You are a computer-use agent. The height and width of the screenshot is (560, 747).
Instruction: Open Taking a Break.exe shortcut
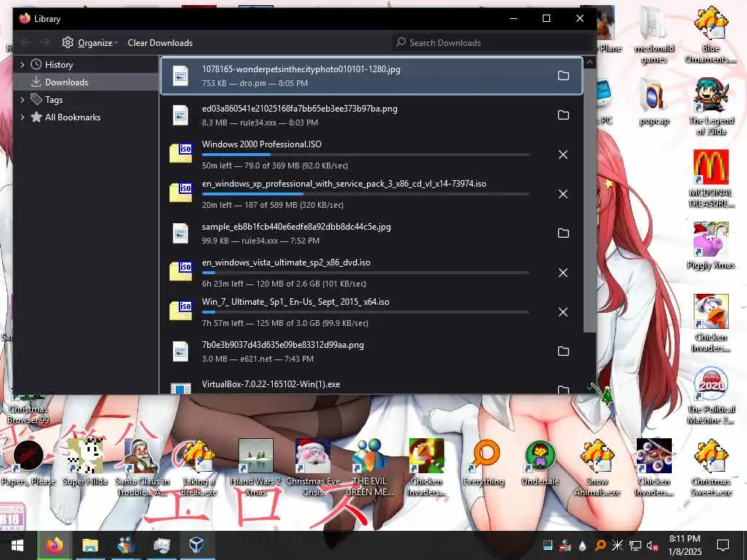point(198,467)
